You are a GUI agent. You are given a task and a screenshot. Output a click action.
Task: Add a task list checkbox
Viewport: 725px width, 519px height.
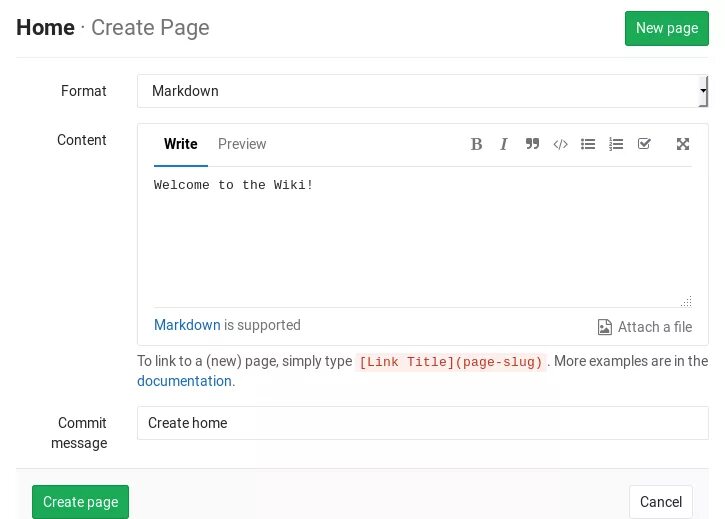(644, 144)
